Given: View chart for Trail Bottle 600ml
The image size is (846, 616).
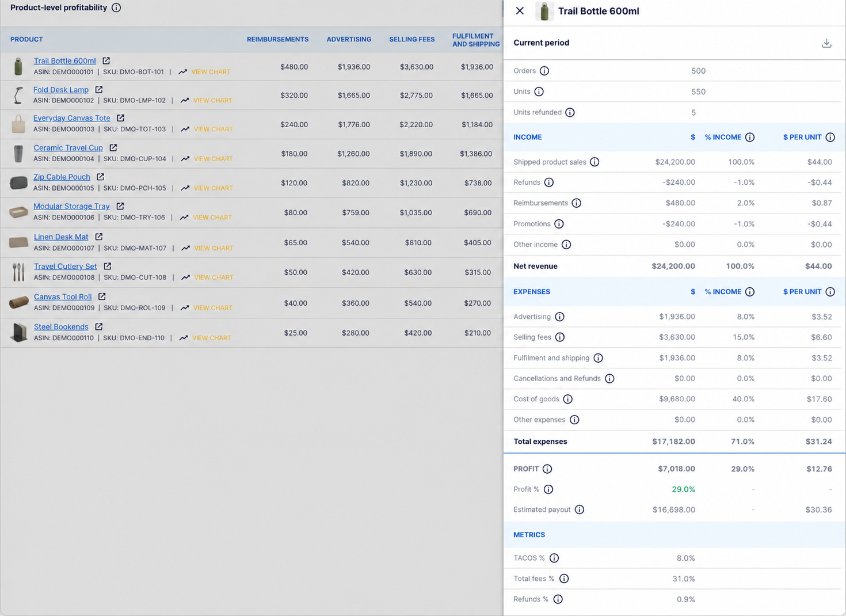Looking at the screenshot, I should pos(204,72).
